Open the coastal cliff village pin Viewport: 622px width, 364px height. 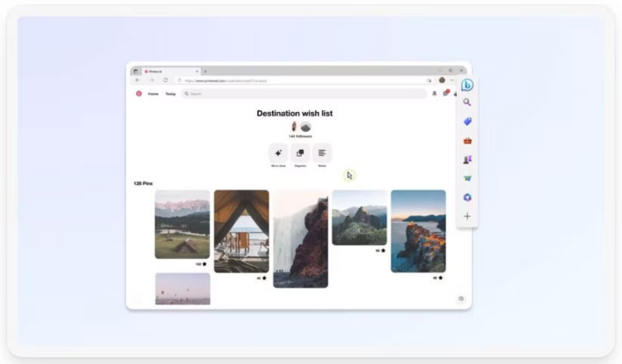(419, 231)
